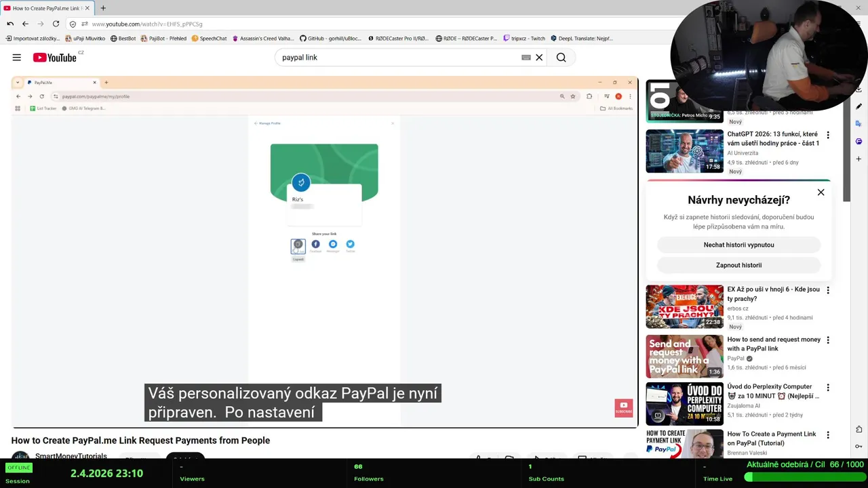Choose 'Zapnout historii'
Viewport: 868px width, 488px height.
tap(738, 265)
